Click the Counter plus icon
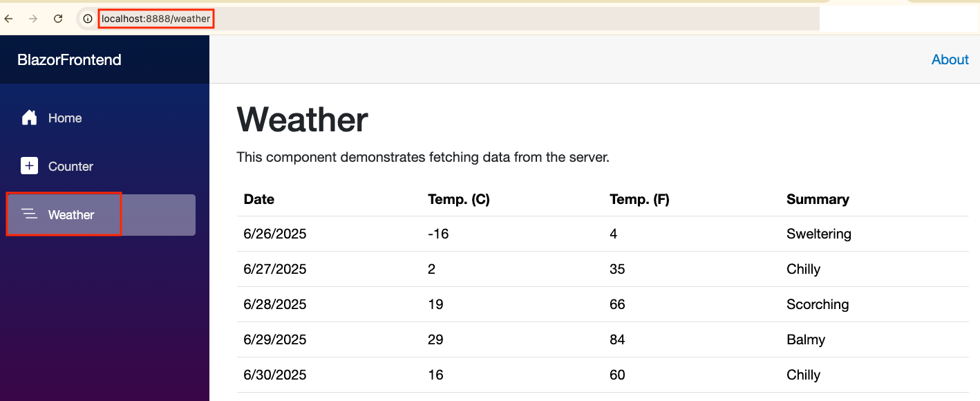The height and width of the screenshot is (401, 980). [29, 166]
